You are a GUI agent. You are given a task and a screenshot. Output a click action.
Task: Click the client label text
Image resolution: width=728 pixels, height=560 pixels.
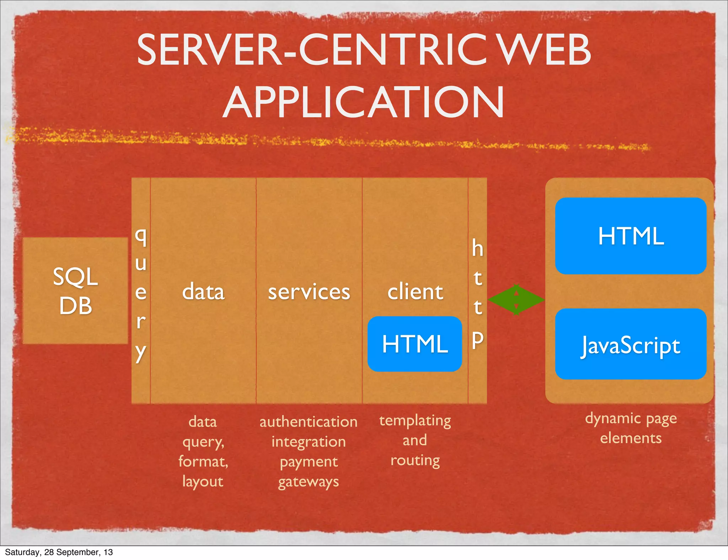pos(415,292)
